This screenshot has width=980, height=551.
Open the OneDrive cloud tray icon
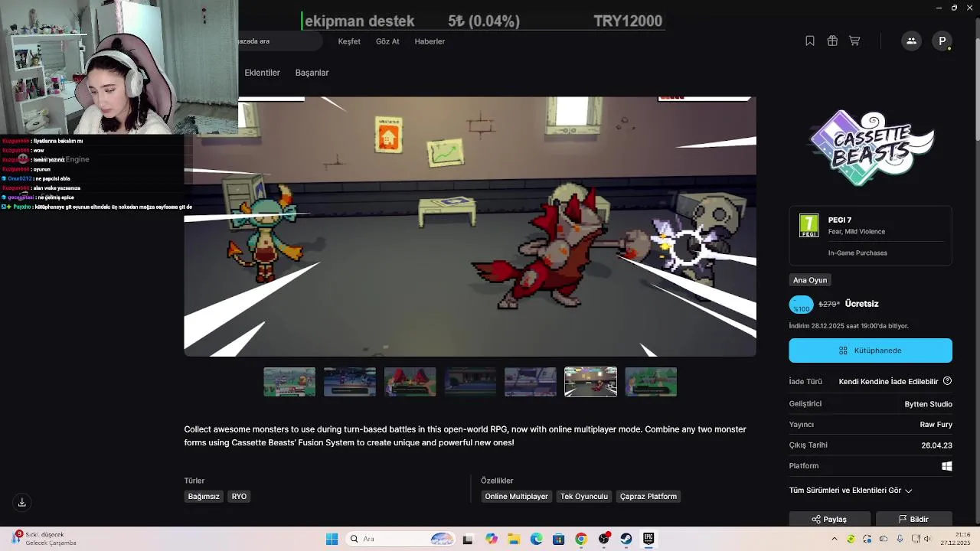tap(883, 539)
